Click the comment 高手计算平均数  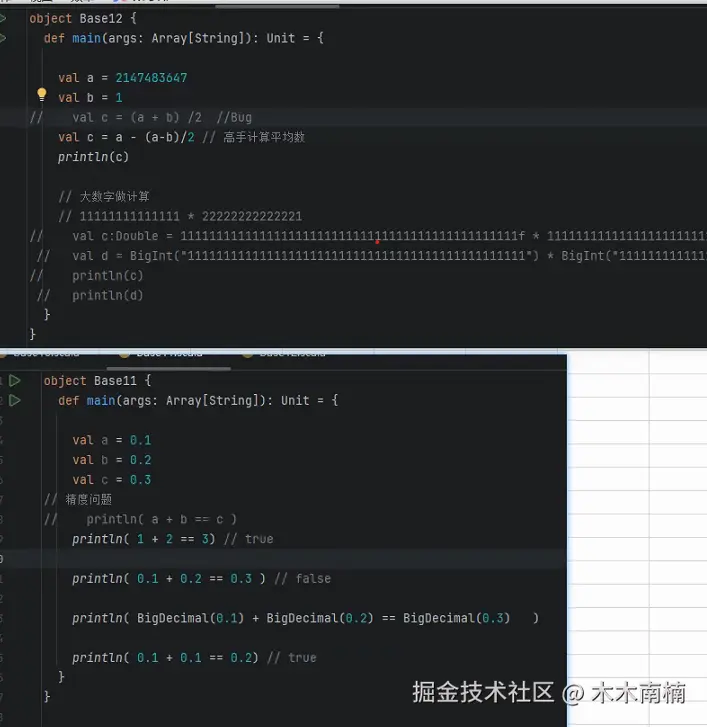click(264, 137)
